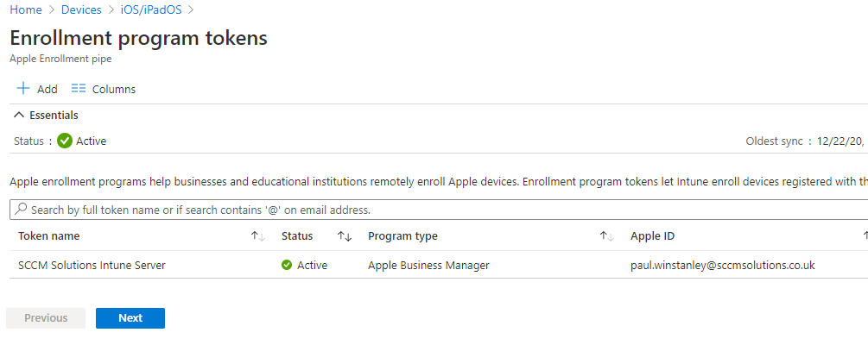The image size is (868, 345).
Task: Go to Home breadcrumb
Action: pyautogui.click(x=26, y=9)
